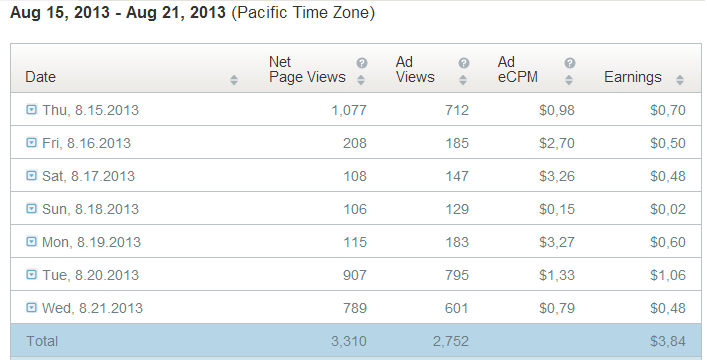Expand the Fri, 8.16.2013 row

click(31, 142)
